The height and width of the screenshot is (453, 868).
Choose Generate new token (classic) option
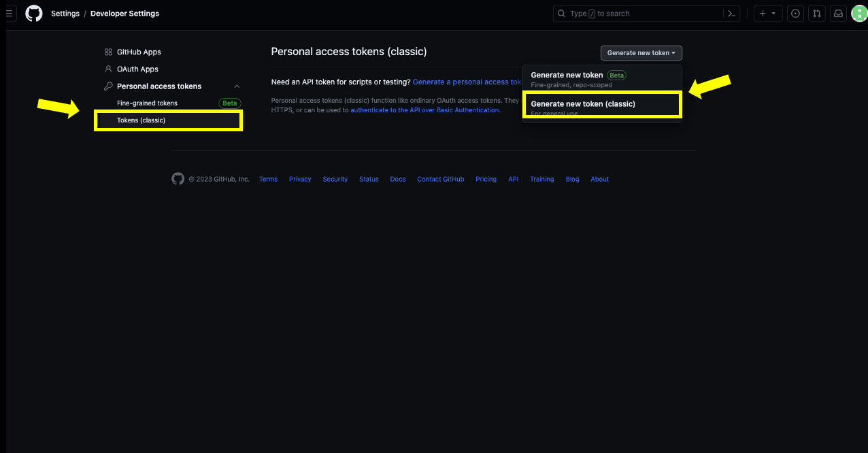pos(602,105)
